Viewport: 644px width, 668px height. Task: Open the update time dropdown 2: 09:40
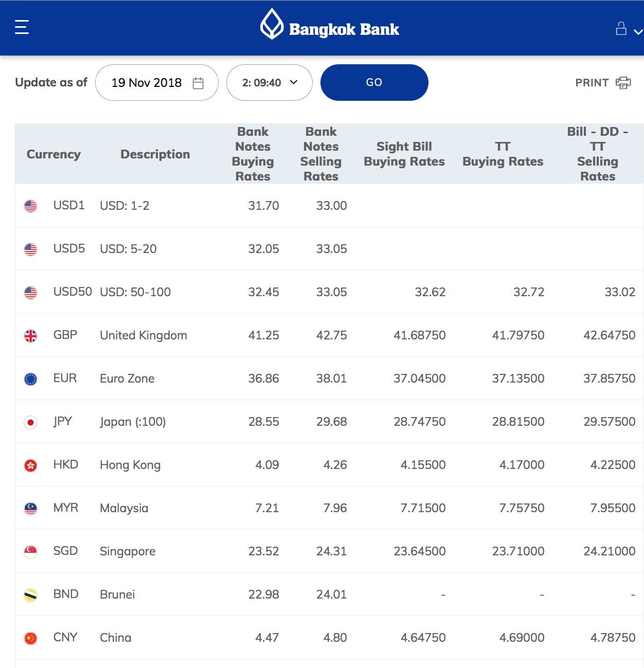tap(270, 82)
